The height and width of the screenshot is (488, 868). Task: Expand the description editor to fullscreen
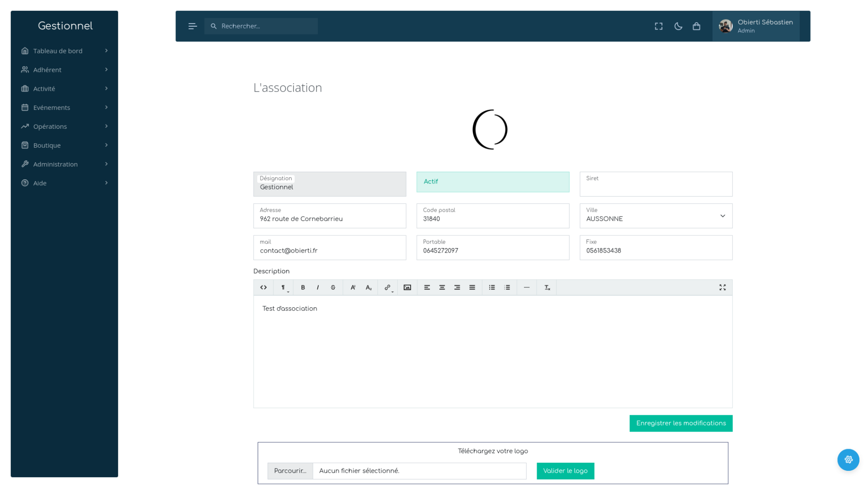[x=722, y=287]
